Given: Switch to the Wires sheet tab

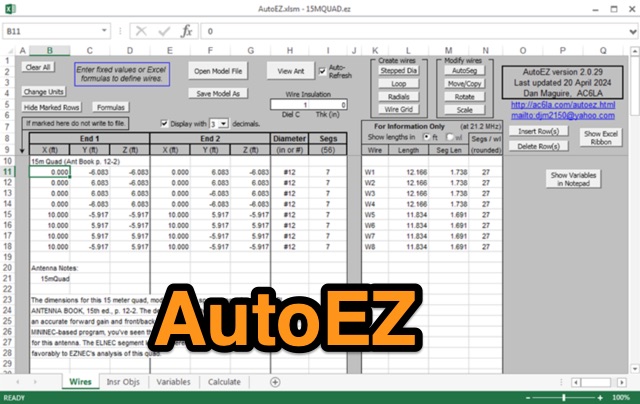Looking at the screenshot, I should [x=80, y=382].
